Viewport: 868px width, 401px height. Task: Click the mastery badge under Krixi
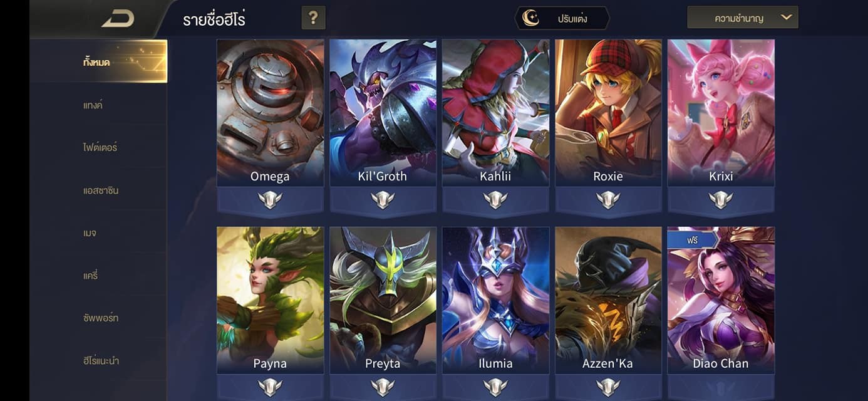pos(721,200)
